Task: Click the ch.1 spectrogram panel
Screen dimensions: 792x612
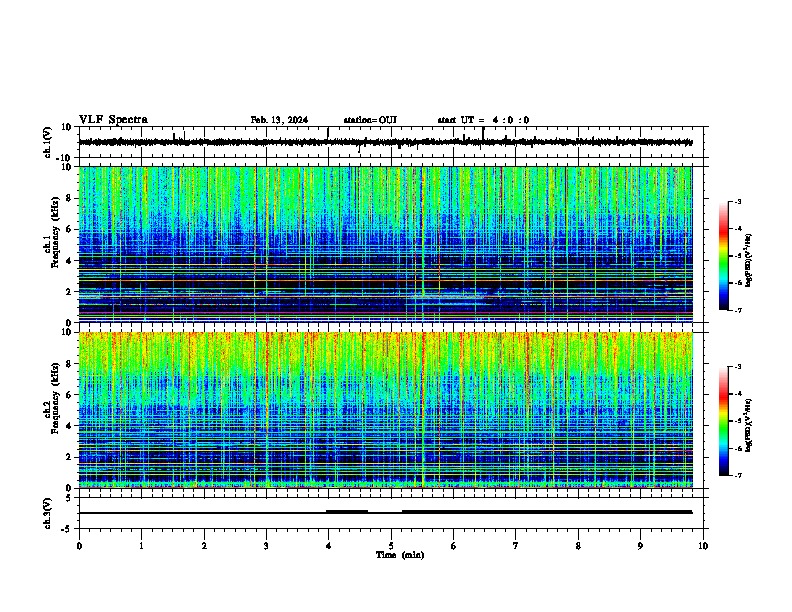Action: click(x=385, y=244)
